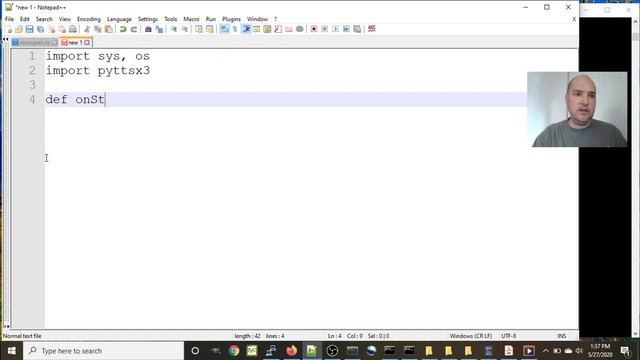Open the Settings menu
Viewport: 640px width, 360px height.
[148, 19]
